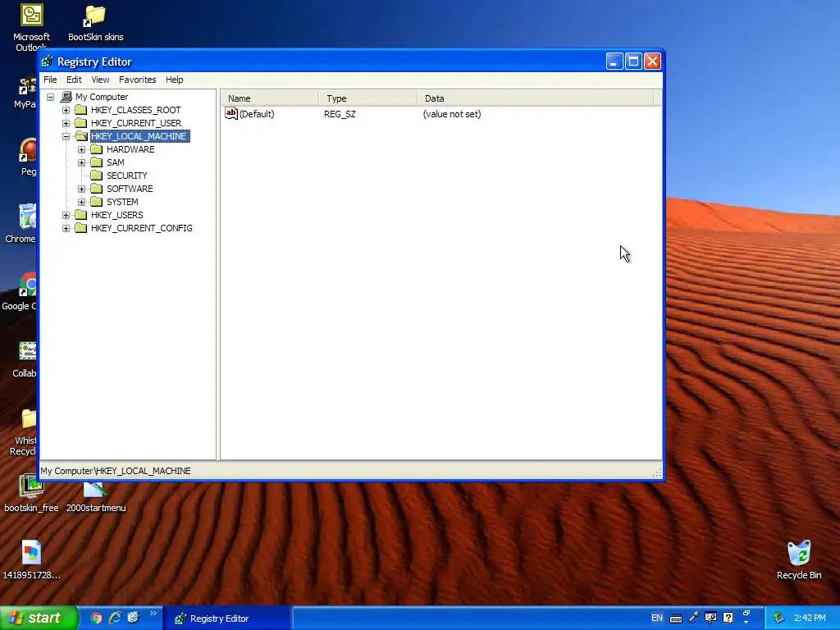
Task: Select the HKEY_LOCAL_MACHINE key label
Action: 139,136
